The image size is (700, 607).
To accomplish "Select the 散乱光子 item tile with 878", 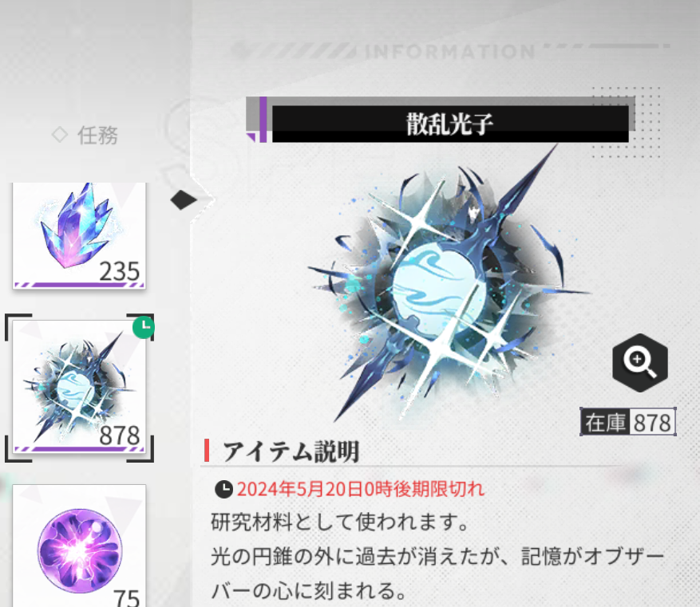I will tap(79, 387).
